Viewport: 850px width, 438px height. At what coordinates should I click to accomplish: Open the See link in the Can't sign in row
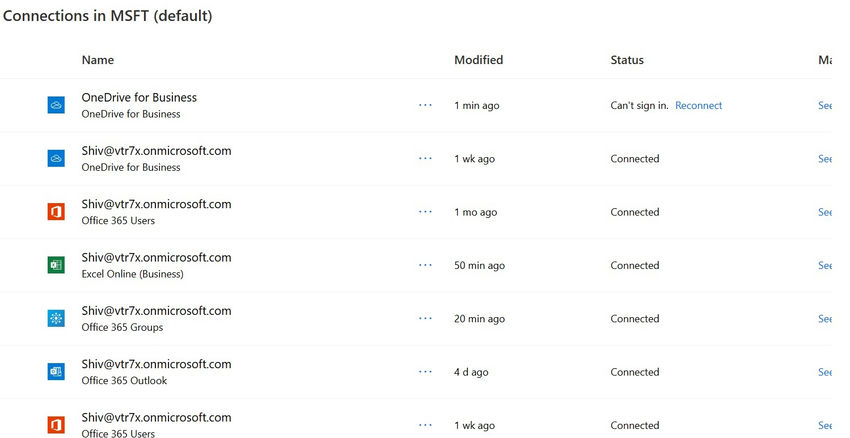click(825, 106)
